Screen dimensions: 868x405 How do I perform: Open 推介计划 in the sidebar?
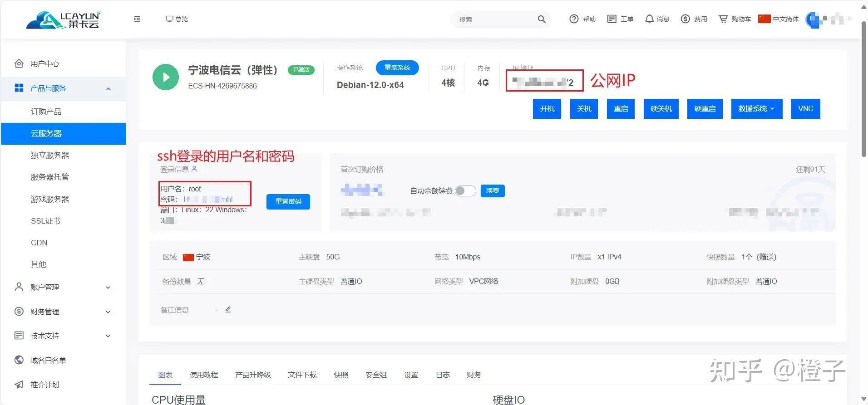click(44, 385)
